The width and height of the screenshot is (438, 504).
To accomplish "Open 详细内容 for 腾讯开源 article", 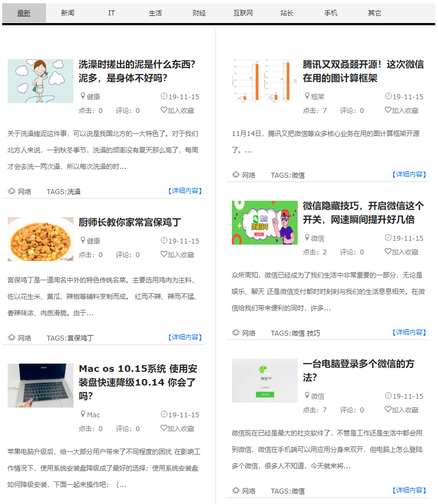I will point(409,174).
